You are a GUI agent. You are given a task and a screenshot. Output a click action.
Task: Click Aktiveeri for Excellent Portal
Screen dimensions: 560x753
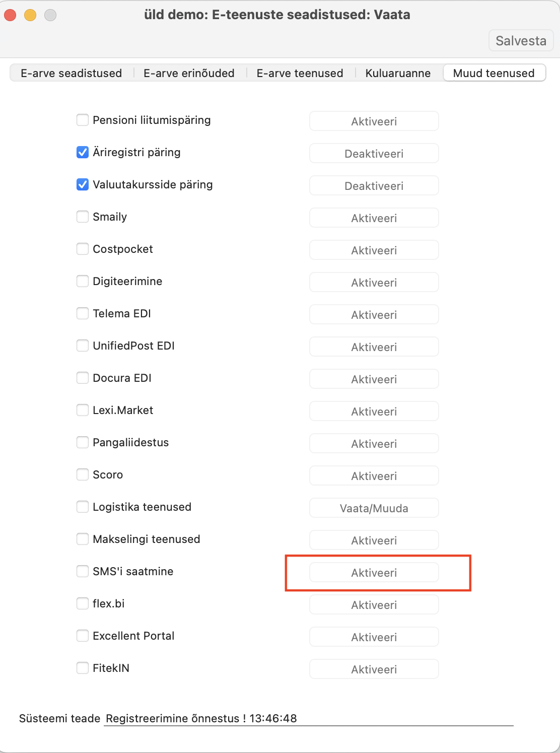[374, 637]
